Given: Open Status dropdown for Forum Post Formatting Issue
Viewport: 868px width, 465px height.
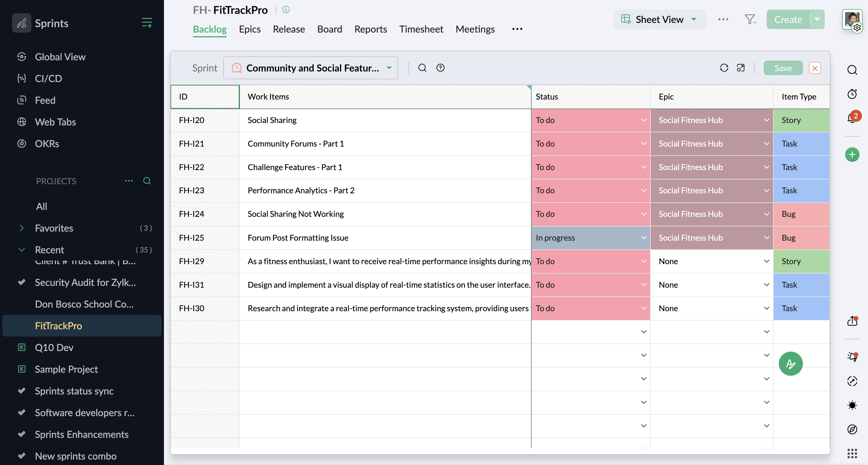Looking at the screenshot, I should [x=643, y=238].
